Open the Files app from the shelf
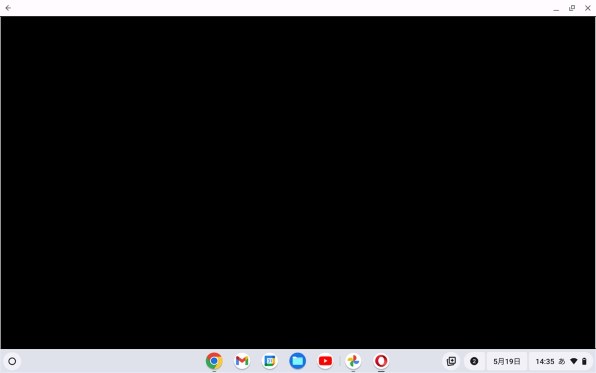The width and height of the screenshot is (596, 373). click(297, 361)
